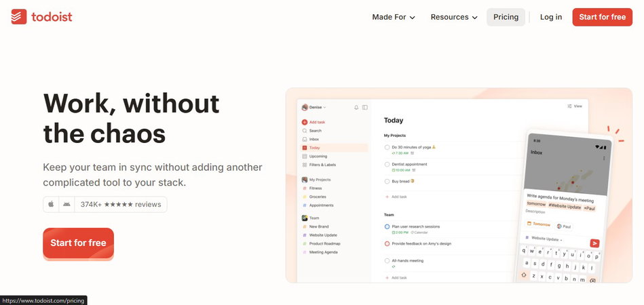Open the Made For dropdown menu
The width and height of the screenshot is (644, 305).
coord(394,17)
